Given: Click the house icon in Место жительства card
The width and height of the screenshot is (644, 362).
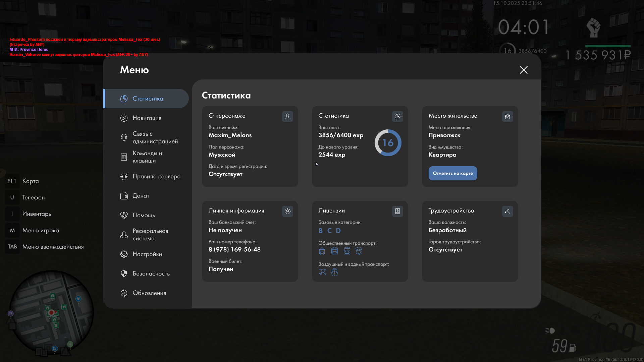Looking at the screenshot, I should [x=507, y=116].
